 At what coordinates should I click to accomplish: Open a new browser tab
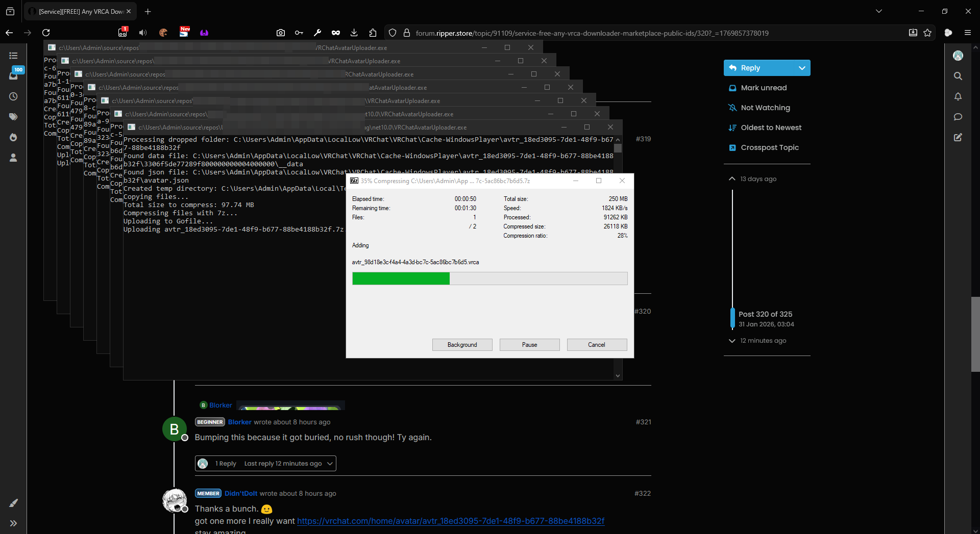point(148,11)
